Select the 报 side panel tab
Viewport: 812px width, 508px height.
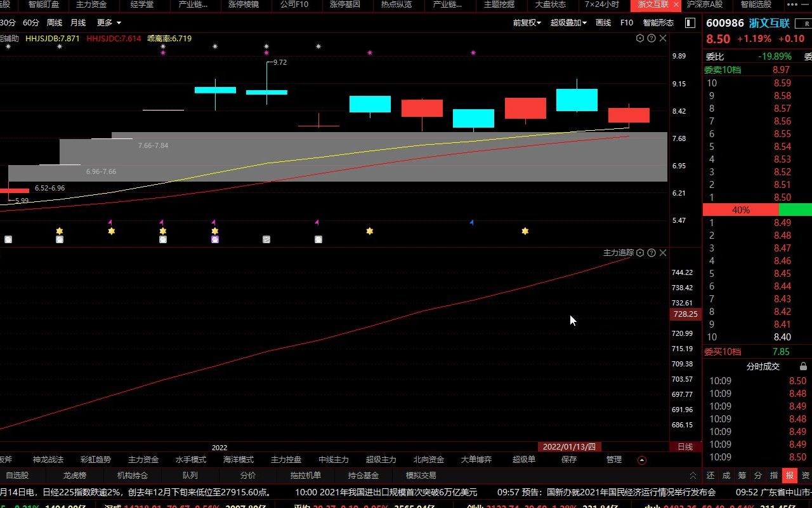790,475
